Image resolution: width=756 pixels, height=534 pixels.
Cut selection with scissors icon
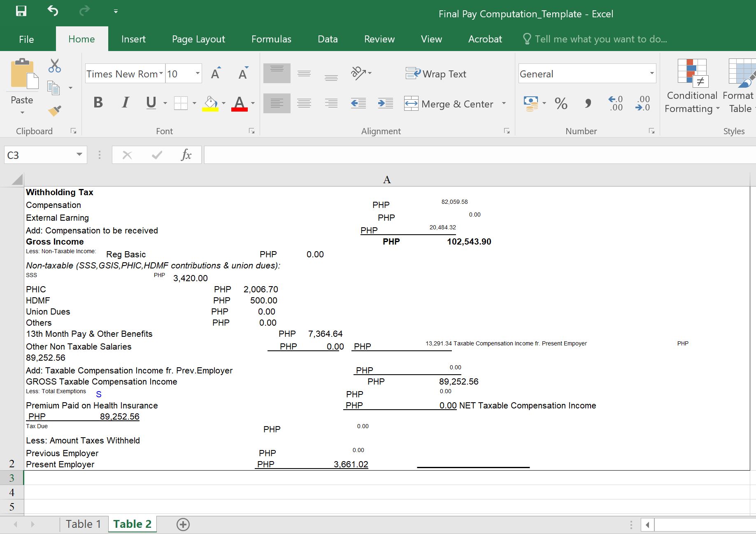54,65
